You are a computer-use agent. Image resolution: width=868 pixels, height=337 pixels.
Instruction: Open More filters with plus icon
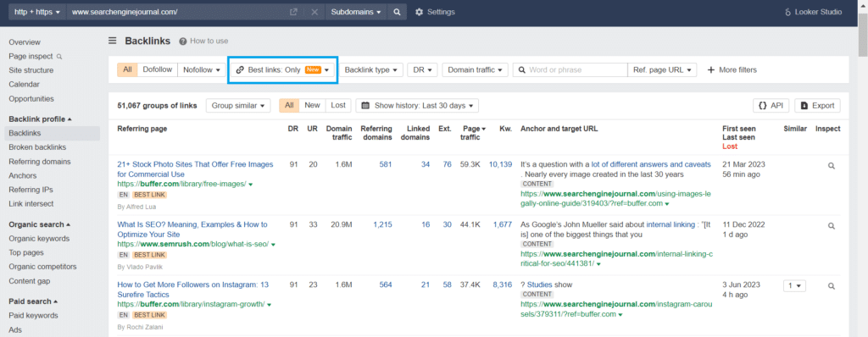click(732, 69)
